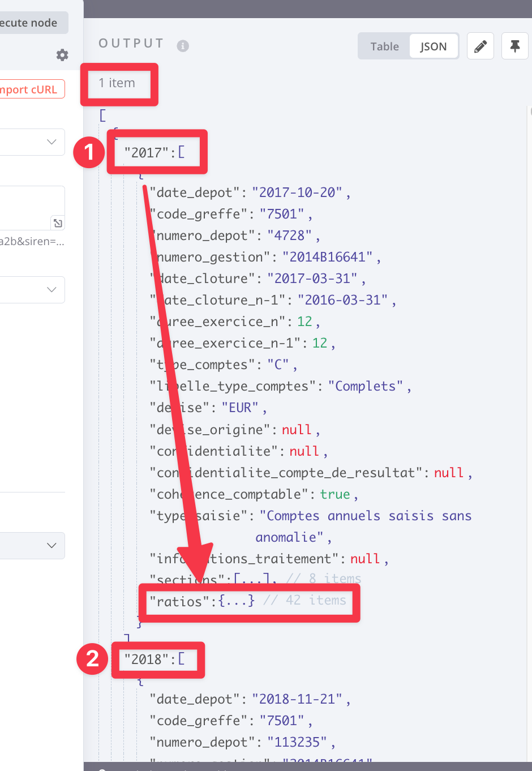Open the dropdown directly below Import cURL
The height and width of the screenshot is (771, 532).
pyautogui.click(x=32, y=142)
